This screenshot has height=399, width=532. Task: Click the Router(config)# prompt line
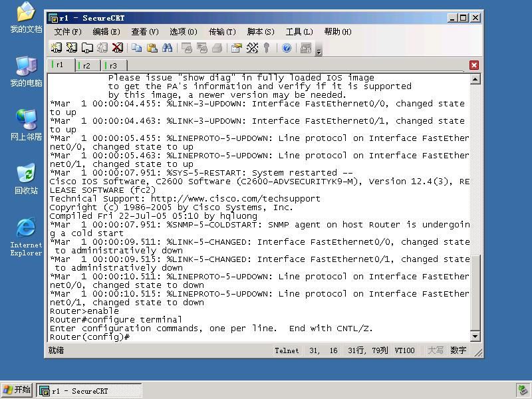tap(90, 337)
